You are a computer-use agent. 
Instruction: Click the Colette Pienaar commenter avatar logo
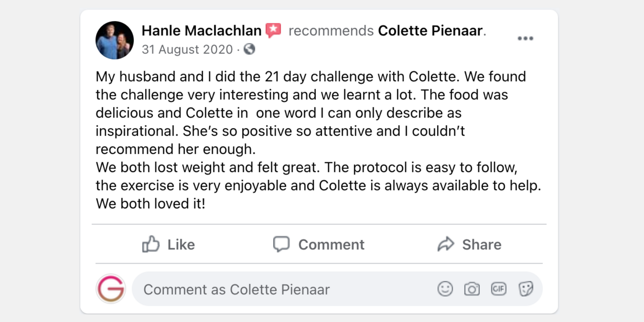click(111, 289)
